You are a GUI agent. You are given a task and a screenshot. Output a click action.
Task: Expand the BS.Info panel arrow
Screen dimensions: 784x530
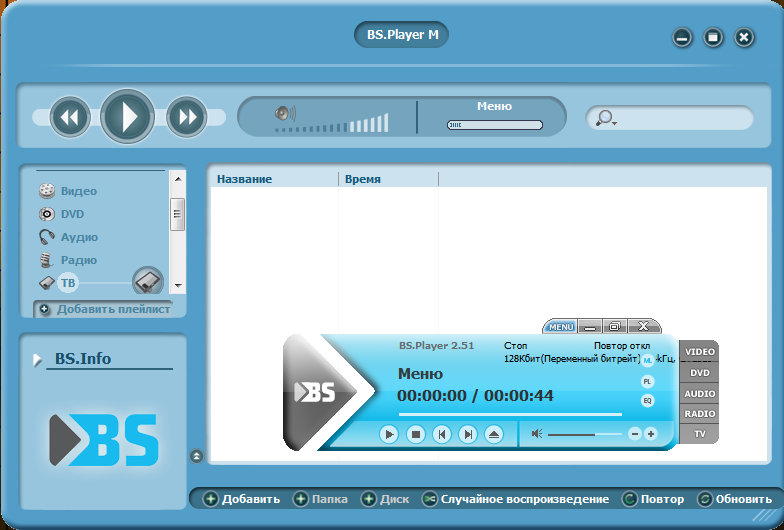[x=37, y=360]
